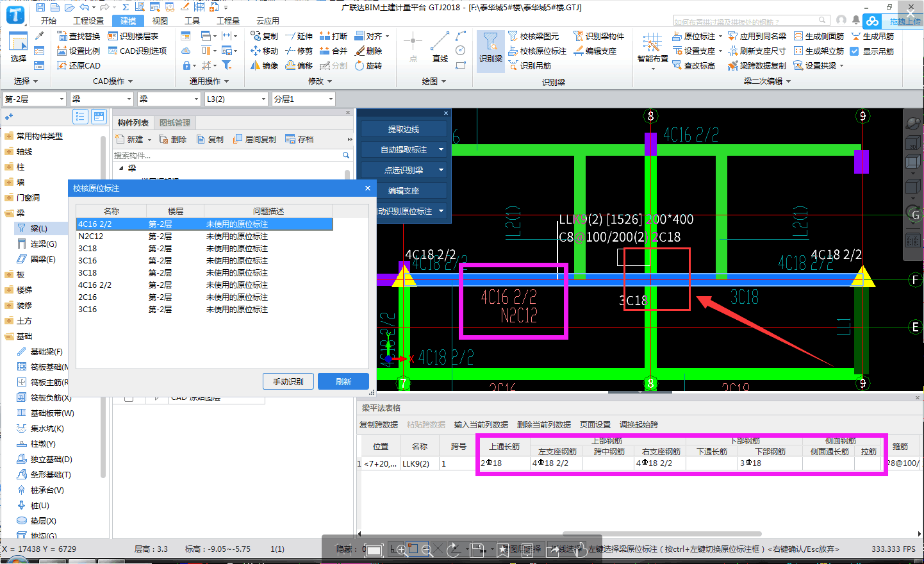Select the 延伸 extend tool
Screen dimensions: 924x564
click(x=299, y=36)
